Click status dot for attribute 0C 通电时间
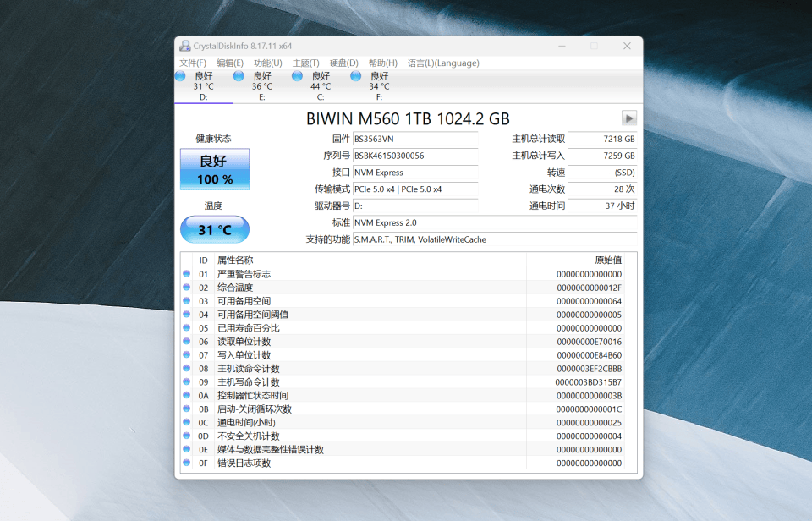Viewport: 812px width, 521px height. [x=186, y=421]
